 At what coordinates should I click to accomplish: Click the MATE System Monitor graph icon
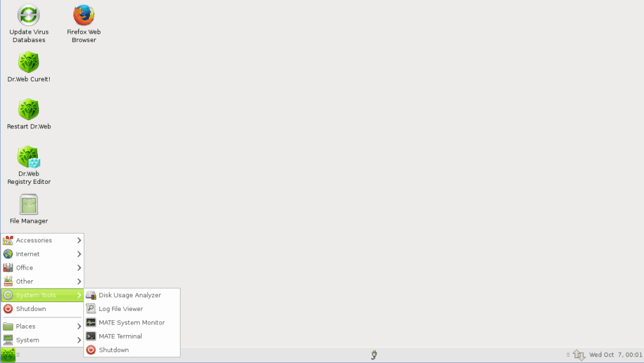tap(91, 322)
